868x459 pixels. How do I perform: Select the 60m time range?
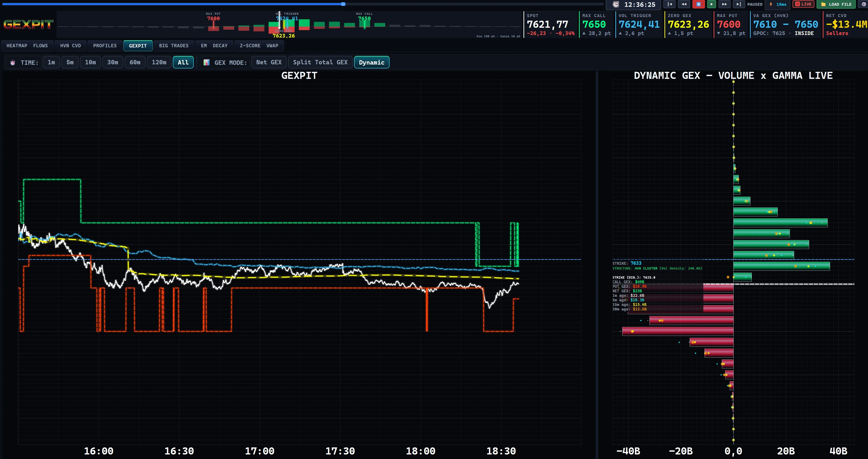coord(135,62)
